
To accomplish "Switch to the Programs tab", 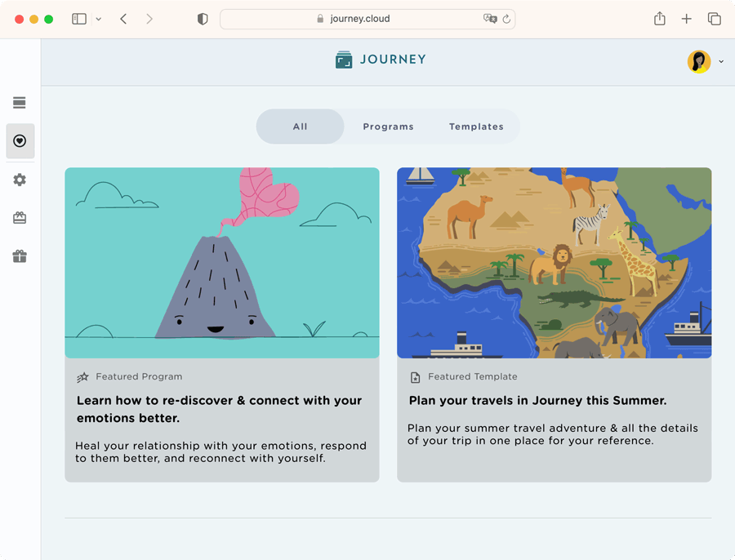I will [388, 127].
